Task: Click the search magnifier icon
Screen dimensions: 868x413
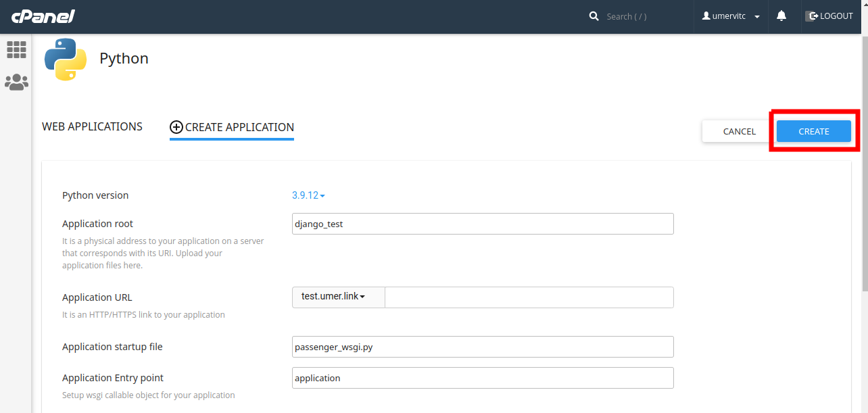Action: coord(594,16)
